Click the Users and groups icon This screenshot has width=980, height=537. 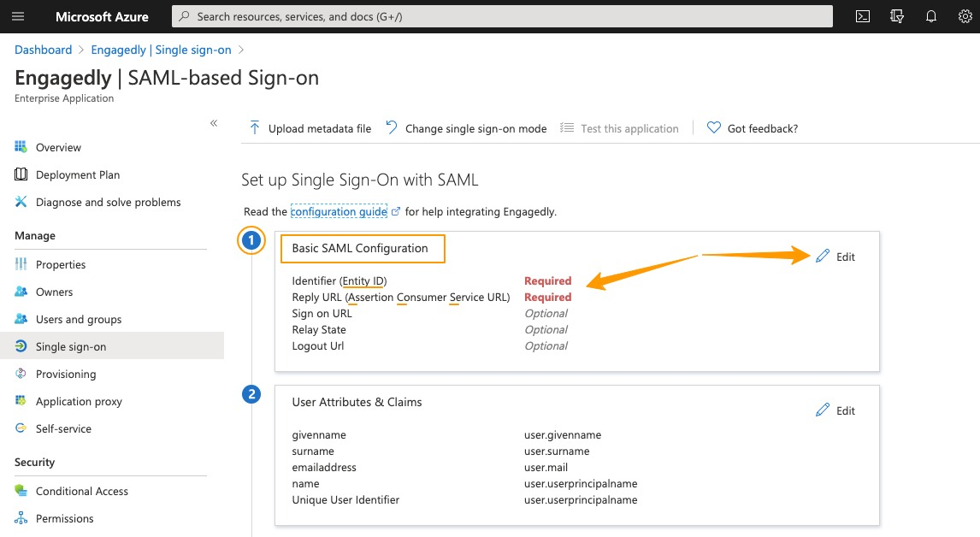pyautogui.click(x=21, y=319)
